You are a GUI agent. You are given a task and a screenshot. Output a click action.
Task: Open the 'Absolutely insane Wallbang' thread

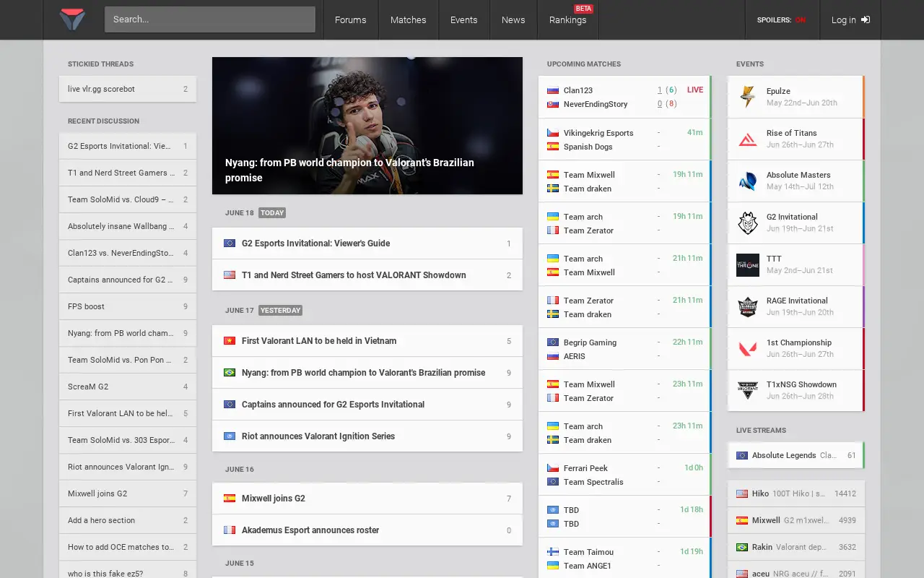(128, 226)
